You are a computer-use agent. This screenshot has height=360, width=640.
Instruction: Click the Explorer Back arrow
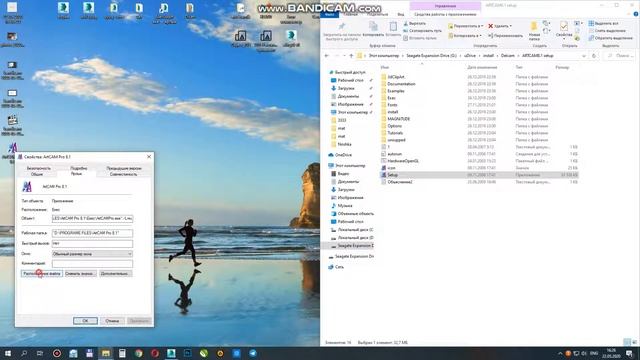[327, 56]
